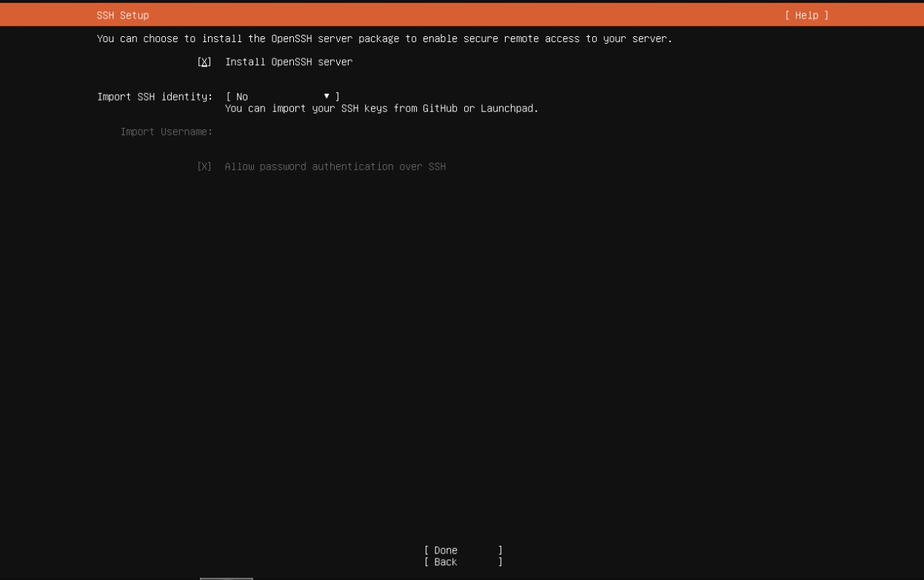The image size is (924, 580).
Task: Click the Done button
Action: coord(463,550)
